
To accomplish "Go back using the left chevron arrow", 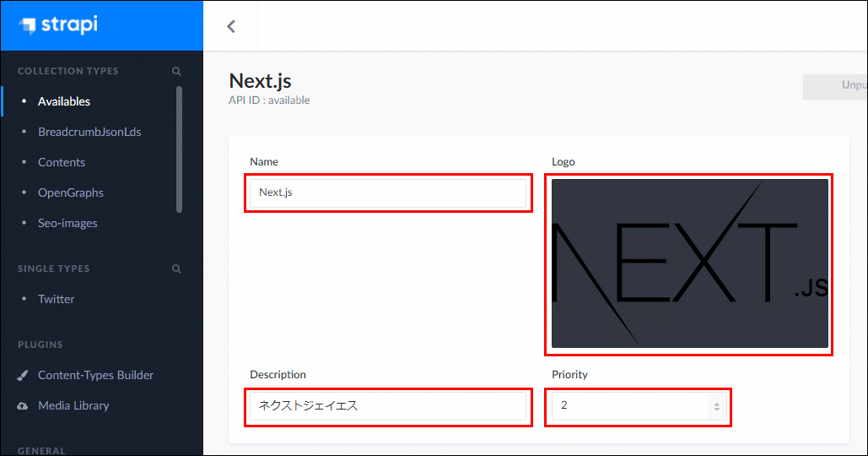I will (231, 26).
